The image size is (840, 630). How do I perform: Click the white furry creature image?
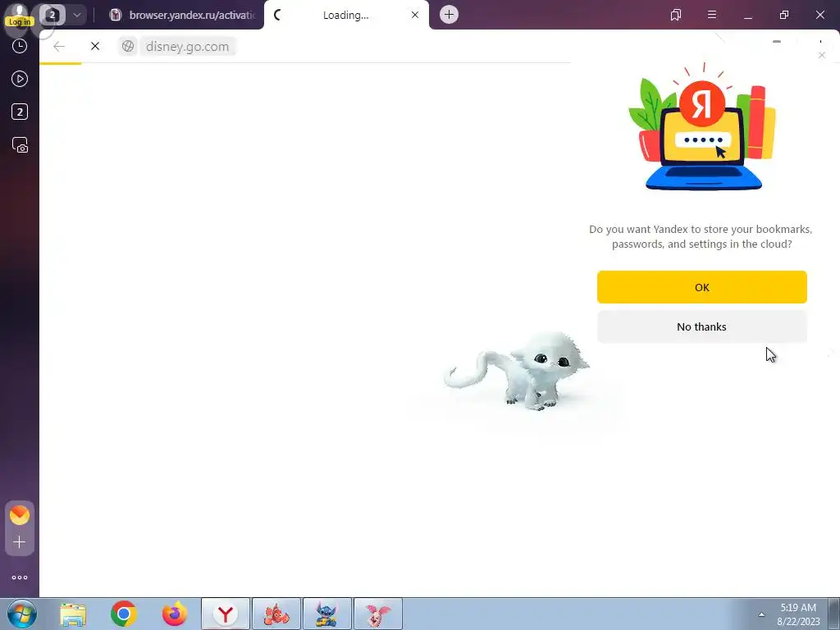coord(517,371)
